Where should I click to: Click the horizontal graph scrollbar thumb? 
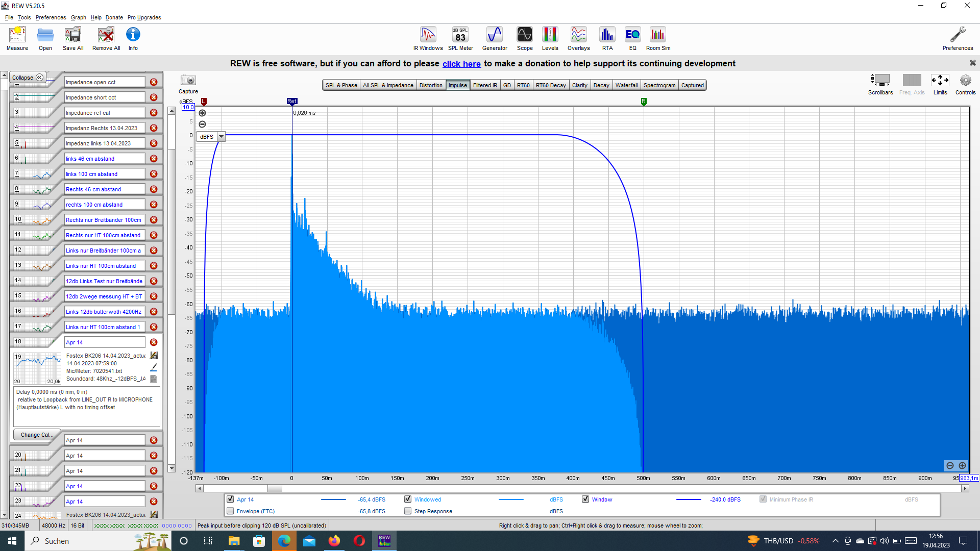[x=275, y=488]
